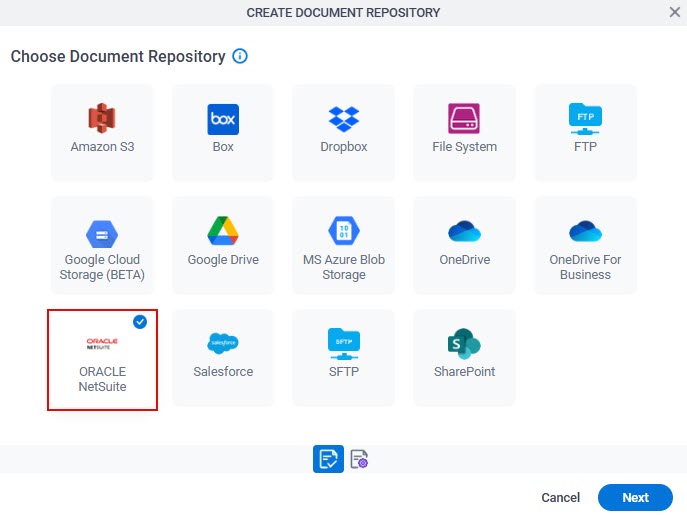Click the "Salesforce" label text

tap(223, 372)
